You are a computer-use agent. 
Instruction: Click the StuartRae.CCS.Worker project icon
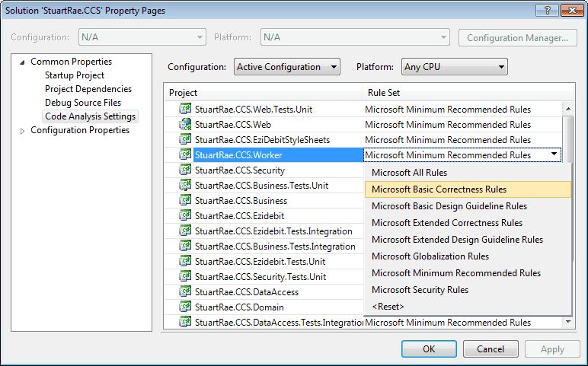[x=184, y=155]
